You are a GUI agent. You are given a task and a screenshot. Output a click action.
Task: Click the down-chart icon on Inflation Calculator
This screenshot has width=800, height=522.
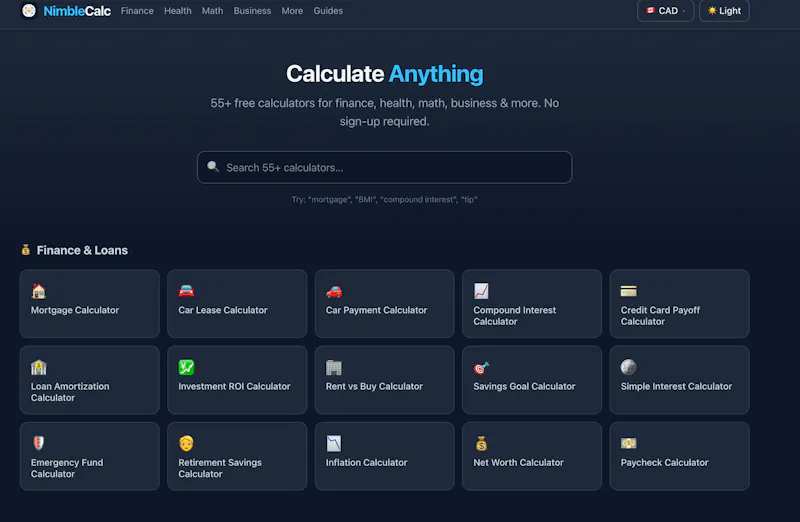pos(334,443)
